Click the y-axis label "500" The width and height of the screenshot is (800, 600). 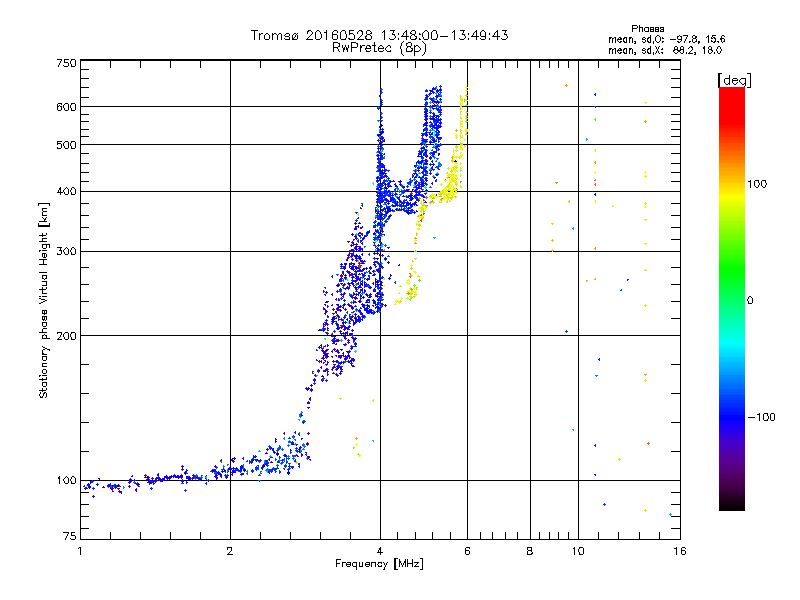coord(66,145)
